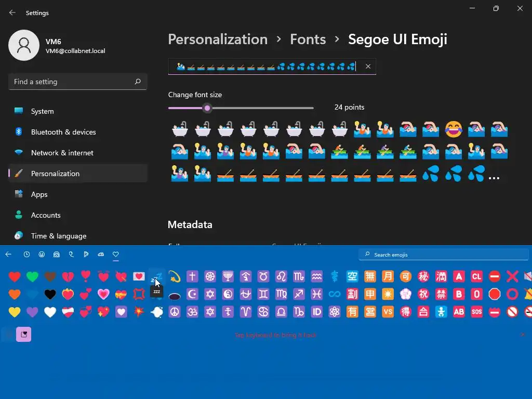Screen dimensions: 532x399
Task: Choose the menorah emoji
Action: coord(228,276)
